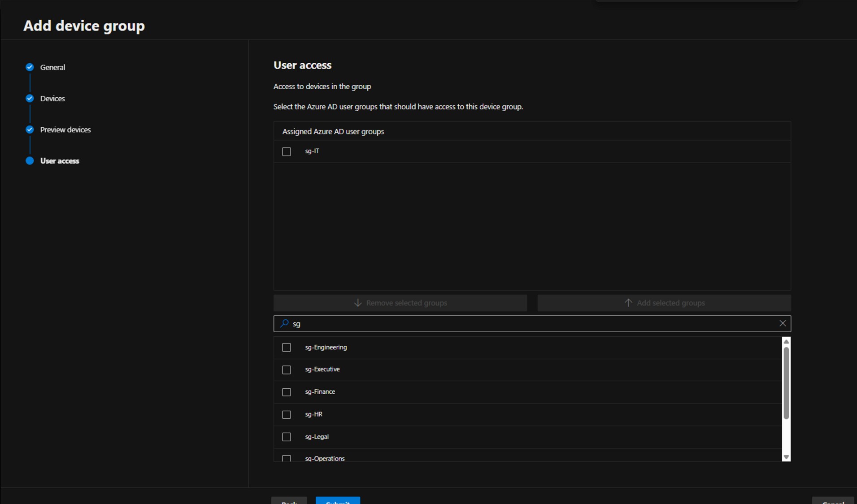The height and width of the screenshot is (504, 857).
Task: Click the Preview devices step checkmark icon
Action: [30, 130]
